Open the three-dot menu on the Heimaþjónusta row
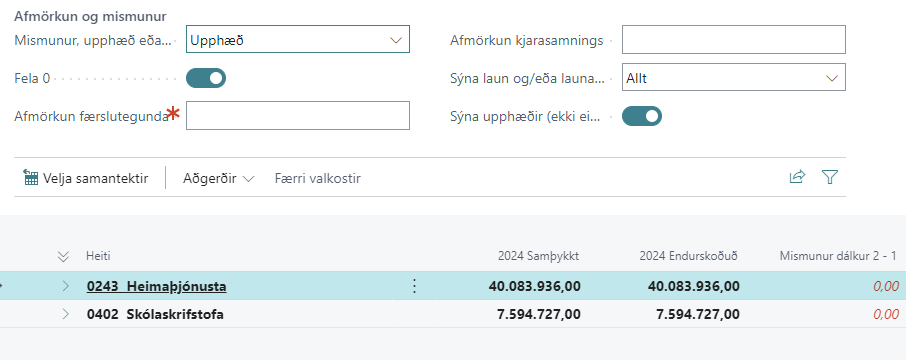 pyautogui.click(x=414, y=286)
